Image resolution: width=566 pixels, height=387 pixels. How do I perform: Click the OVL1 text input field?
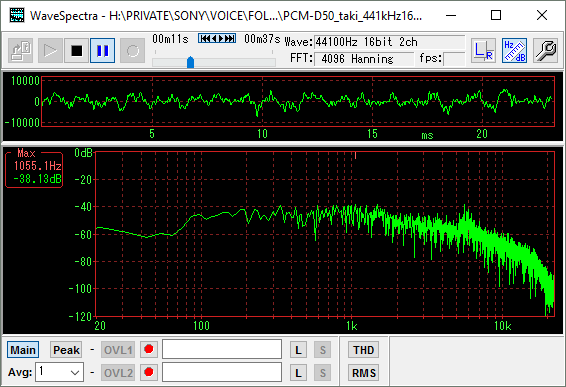[222, 349]
